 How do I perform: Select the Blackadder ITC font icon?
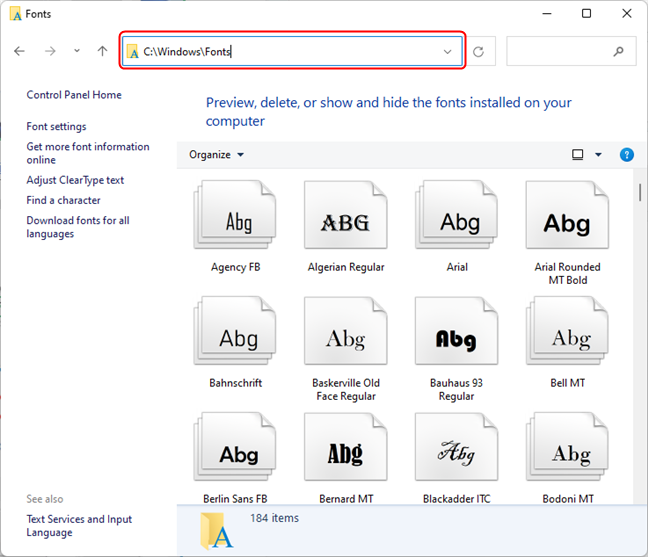click(456, 447)
